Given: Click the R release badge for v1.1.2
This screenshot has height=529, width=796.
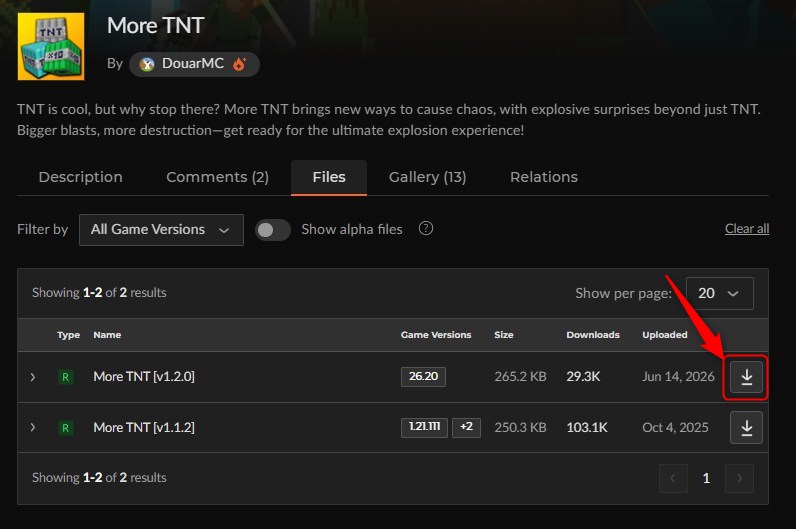Looking at the screenshot, I should 65,427.
